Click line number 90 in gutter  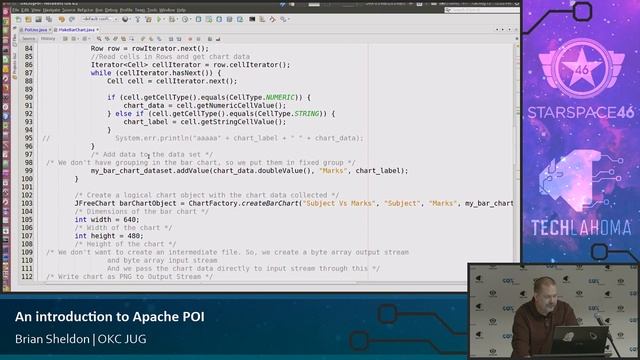click(29, 97)
